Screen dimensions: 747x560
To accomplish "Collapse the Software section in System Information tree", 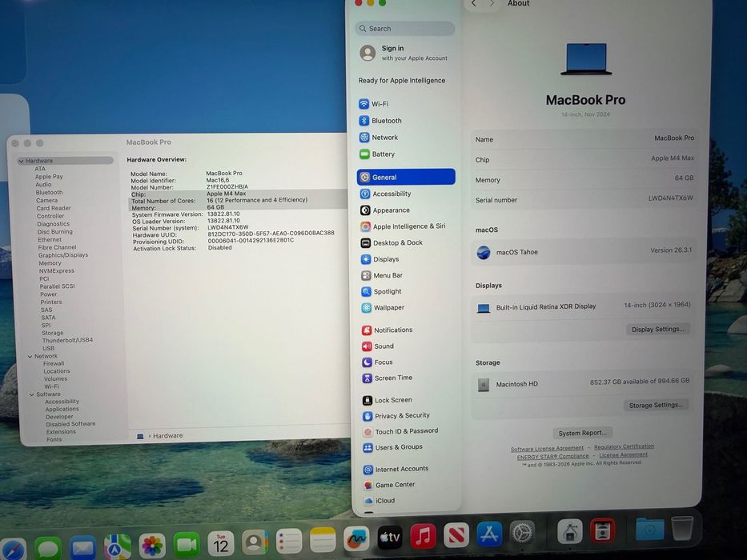I will [32, 394].
